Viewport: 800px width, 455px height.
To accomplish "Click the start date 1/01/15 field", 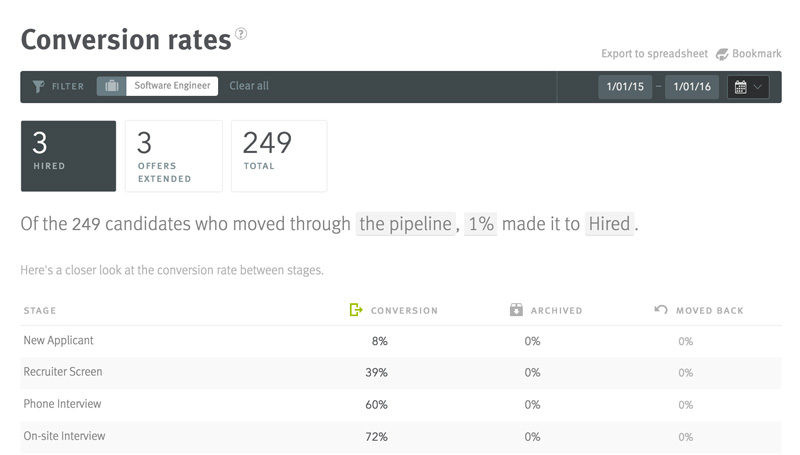I will [625, 87].
